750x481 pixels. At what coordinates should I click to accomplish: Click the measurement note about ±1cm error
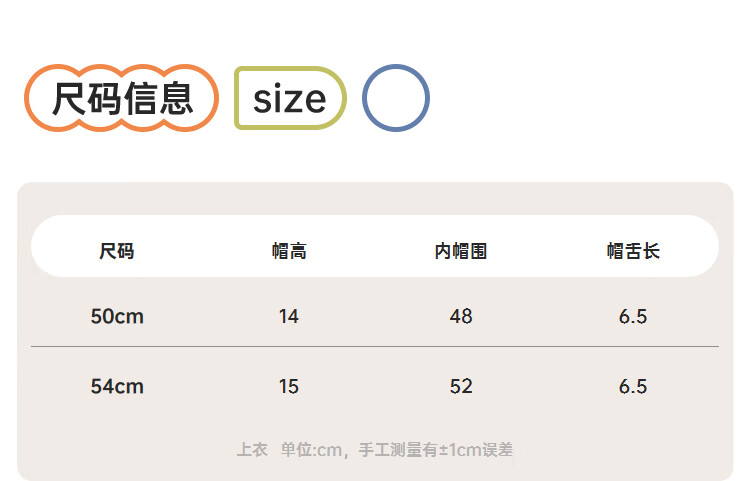pos(397,450)
